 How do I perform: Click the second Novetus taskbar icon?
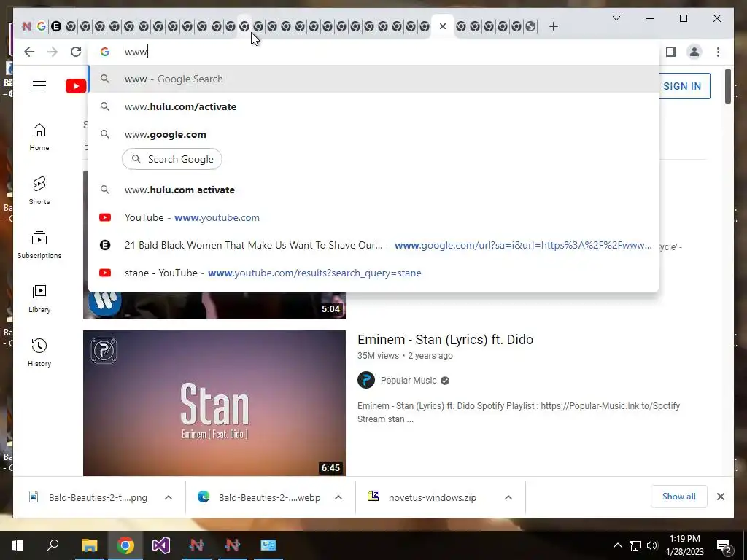click(233, 545)
